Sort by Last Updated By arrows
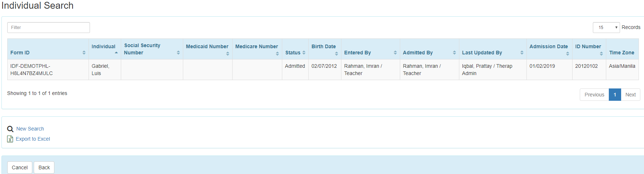Screen dimensions: 644x174 [x=522, y=53]
